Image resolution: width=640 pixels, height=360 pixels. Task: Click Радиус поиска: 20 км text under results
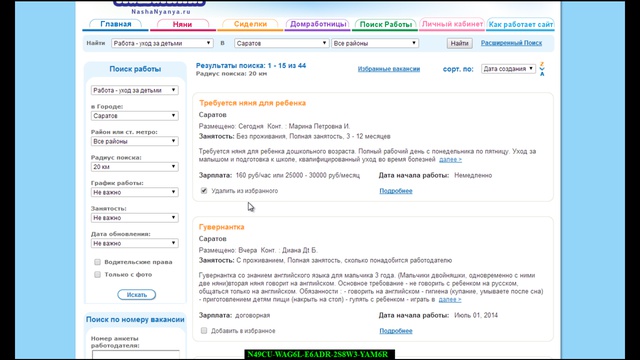[231, 74]
